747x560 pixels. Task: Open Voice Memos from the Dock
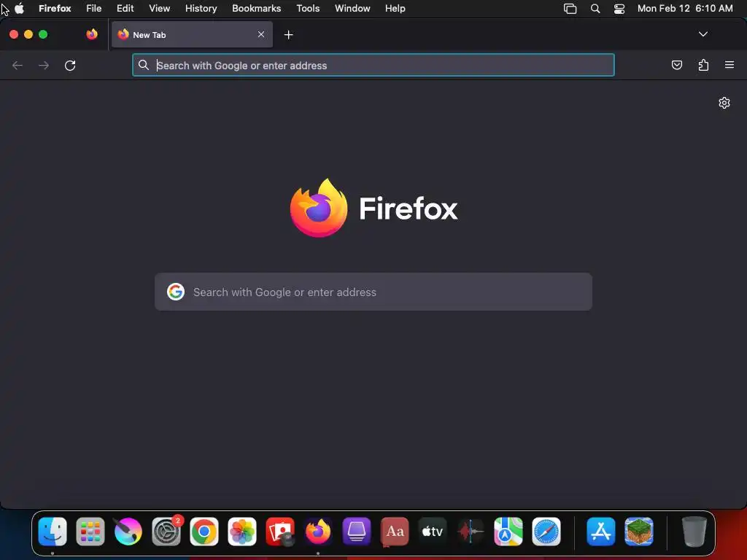(471, 532)
